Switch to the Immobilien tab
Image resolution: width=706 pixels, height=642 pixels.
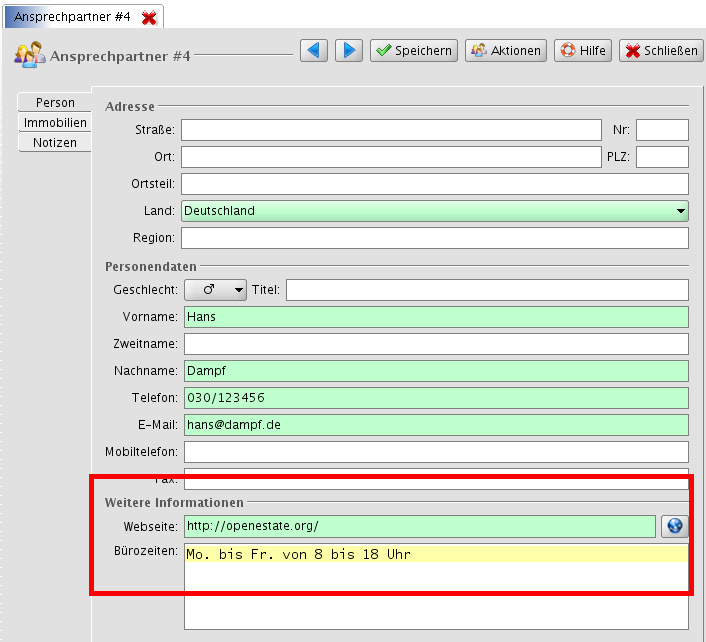pyautogui.click(x=55, y=123)
